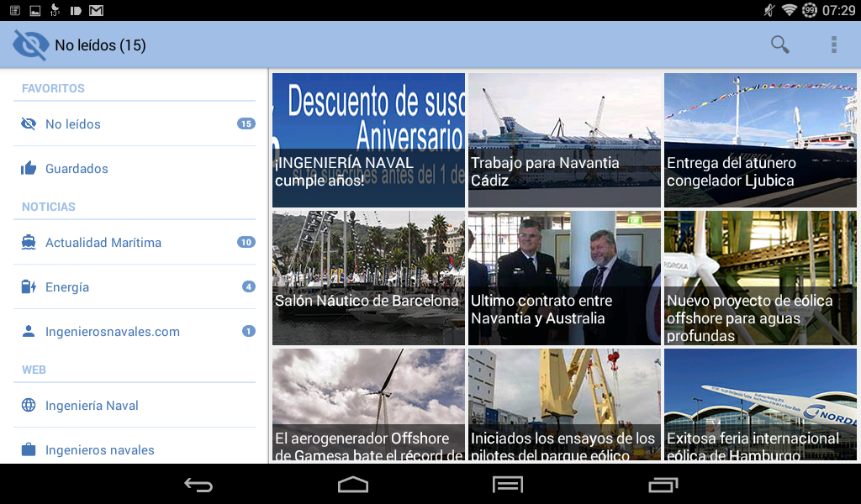The height and width of the screenshot is (504, 861).
Task: Click the briefcase icon beside Ingenieros navales
Action: pos(29,449)
